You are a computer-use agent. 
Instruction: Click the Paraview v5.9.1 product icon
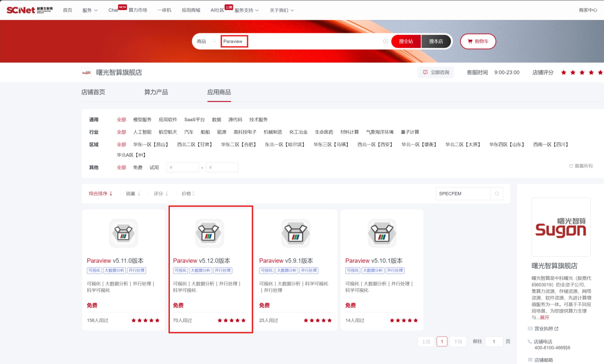[296, 233]
